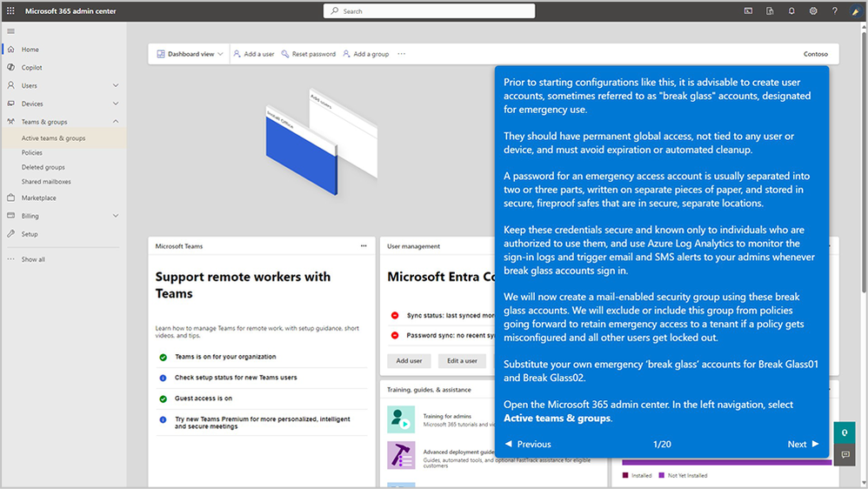Viewport: 868px width, 489px height.
Task: Click the green help widget button
Action: pos(845,432)
